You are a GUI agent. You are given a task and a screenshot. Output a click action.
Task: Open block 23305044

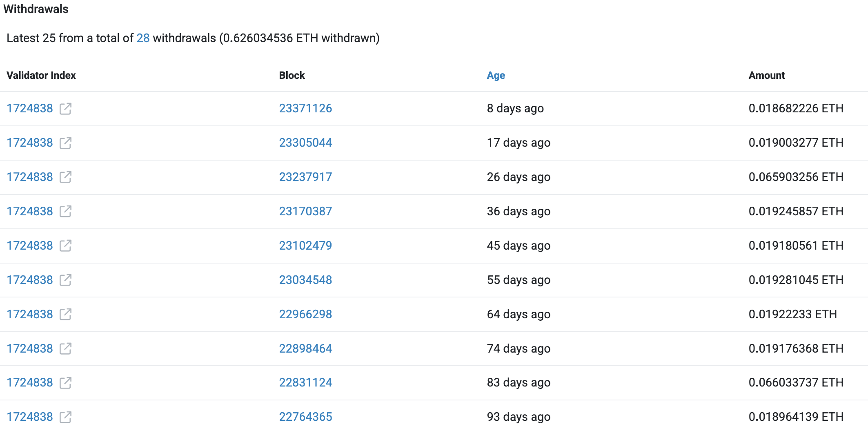305,143
